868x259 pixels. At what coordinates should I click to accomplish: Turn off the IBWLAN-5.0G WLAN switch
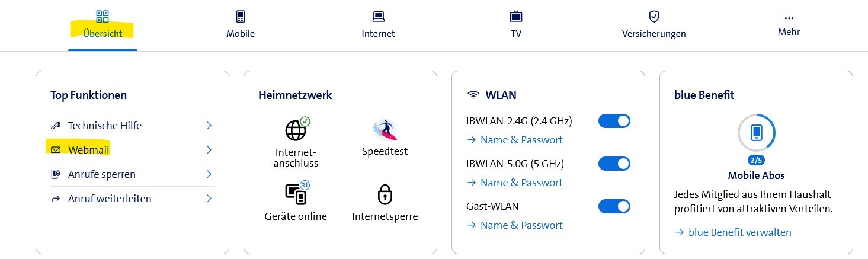(614, 164)
